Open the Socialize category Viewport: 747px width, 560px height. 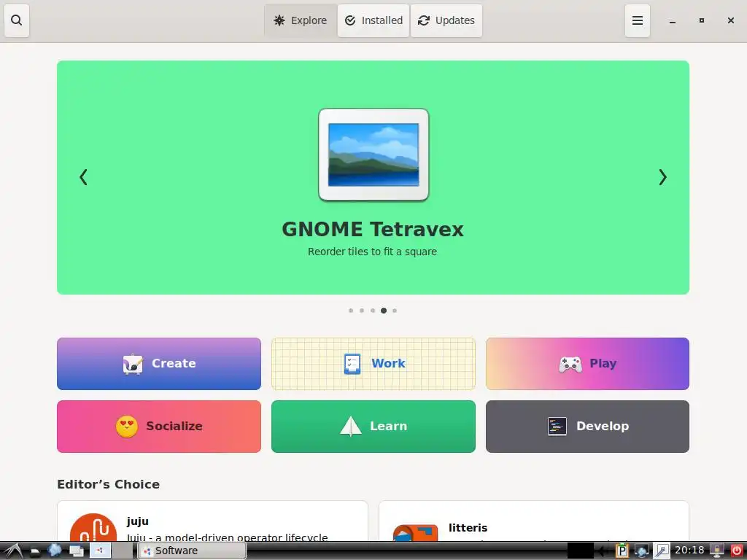159,426
